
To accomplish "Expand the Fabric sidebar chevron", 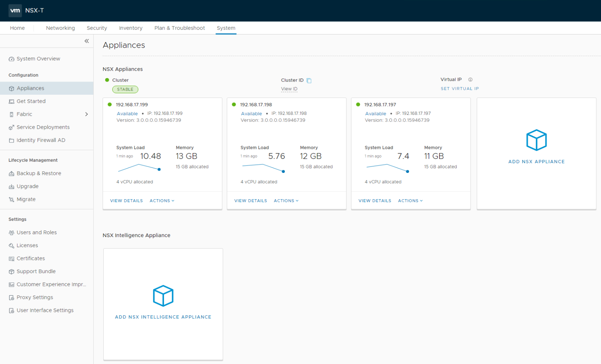I will [x=87, y=114].
